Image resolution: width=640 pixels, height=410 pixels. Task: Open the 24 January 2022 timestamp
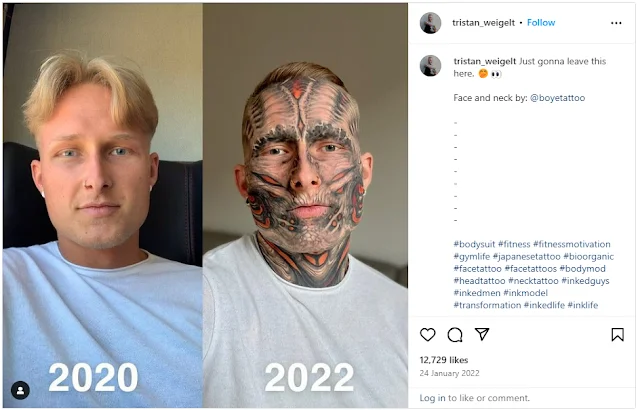click(x=449, y=373)
